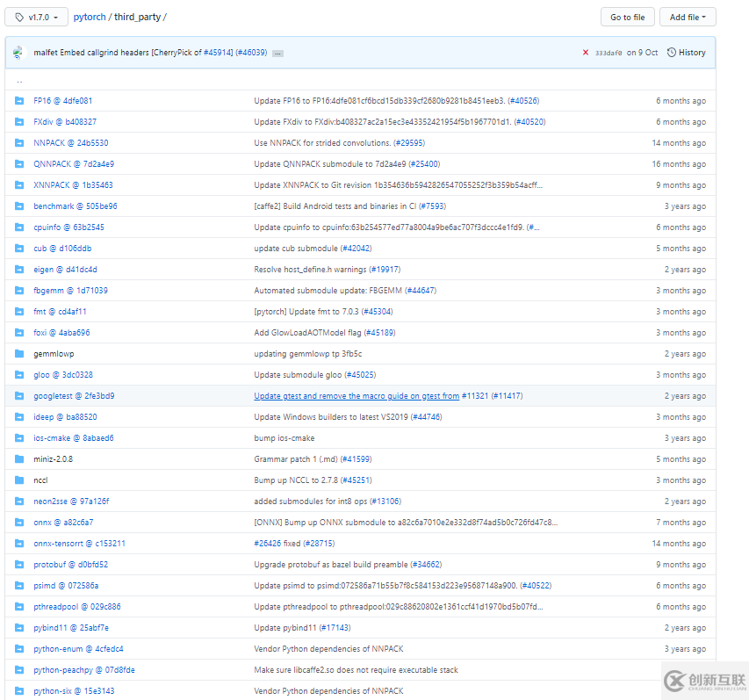Click '..' to go to parent directory

[x=19, y=80]
